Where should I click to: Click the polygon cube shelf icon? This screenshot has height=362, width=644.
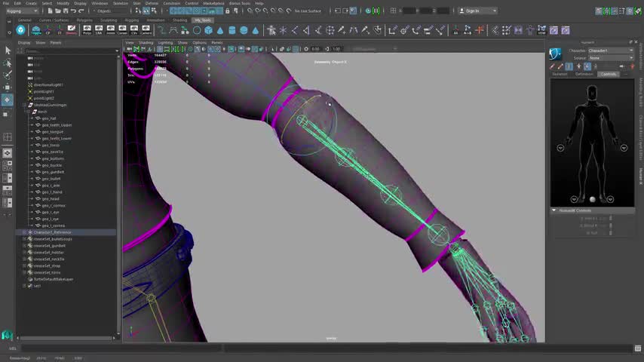(x=209, y=30)
